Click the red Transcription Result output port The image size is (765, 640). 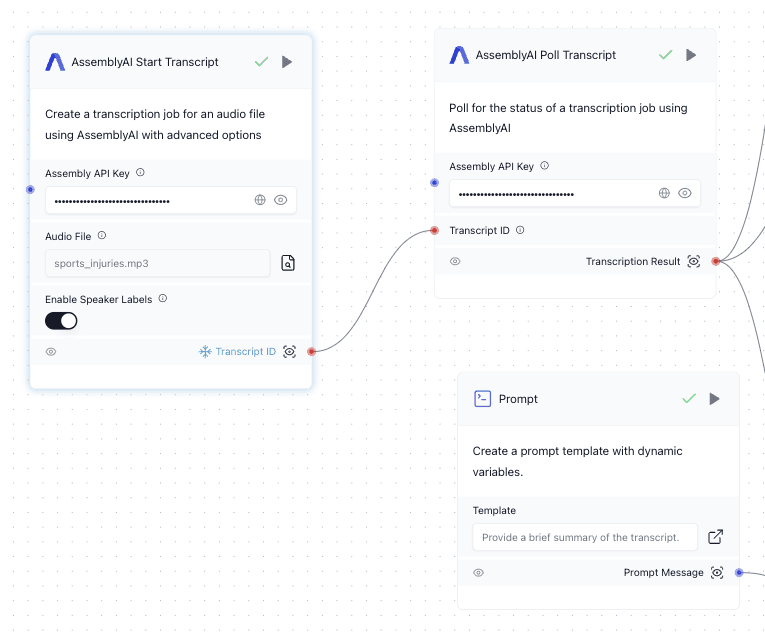715,261
